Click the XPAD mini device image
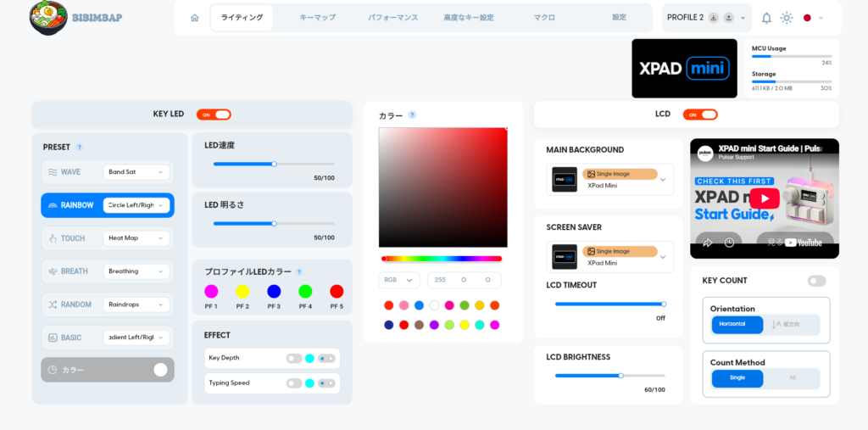 pos(684,68)
